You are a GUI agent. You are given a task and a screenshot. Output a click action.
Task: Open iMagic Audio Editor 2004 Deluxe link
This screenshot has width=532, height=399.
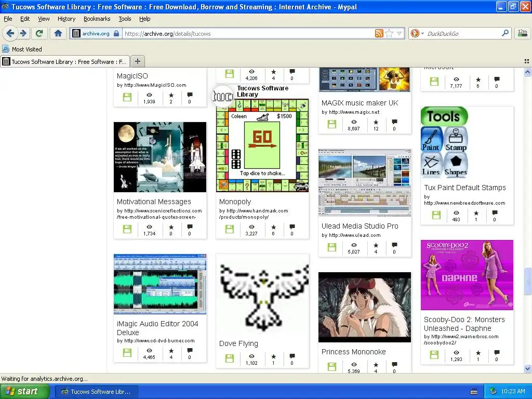[x=157, y=328]
